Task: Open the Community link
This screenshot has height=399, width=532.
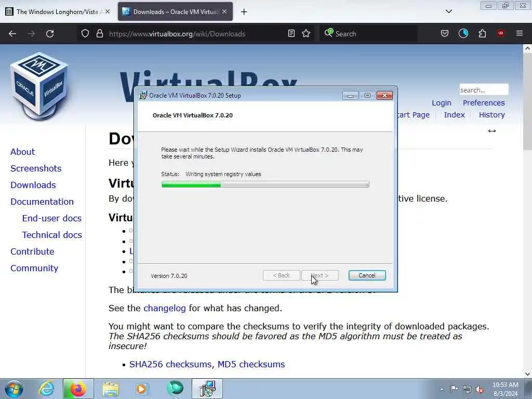Action: point(34,268)
